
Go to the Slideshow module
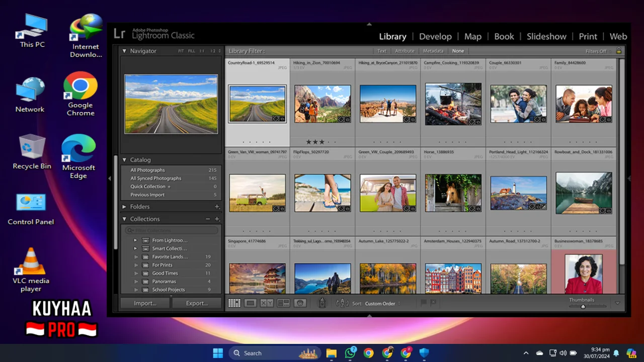pyautogui.click(x=546, y=36)
